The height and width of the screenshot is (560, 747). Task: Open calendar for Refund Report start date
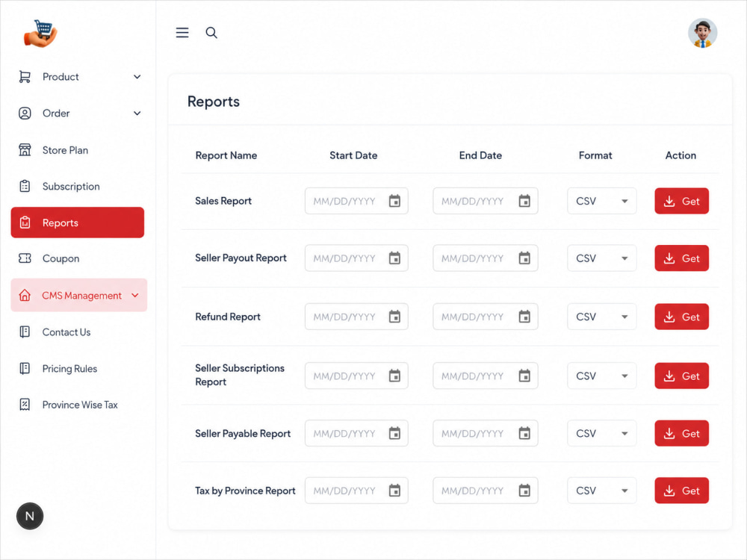tap(394, 317)
